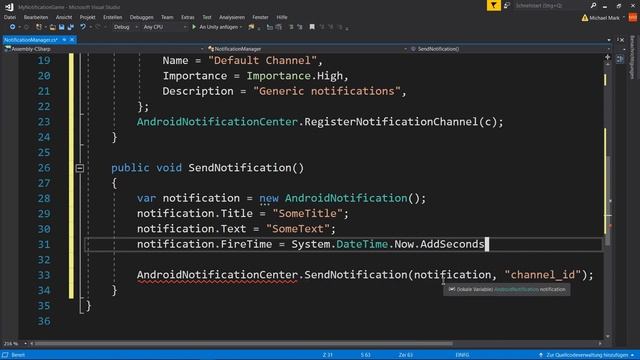Click in the Quick Launch search field
Viewport: 640px width, 360px height.
point(550,5)
